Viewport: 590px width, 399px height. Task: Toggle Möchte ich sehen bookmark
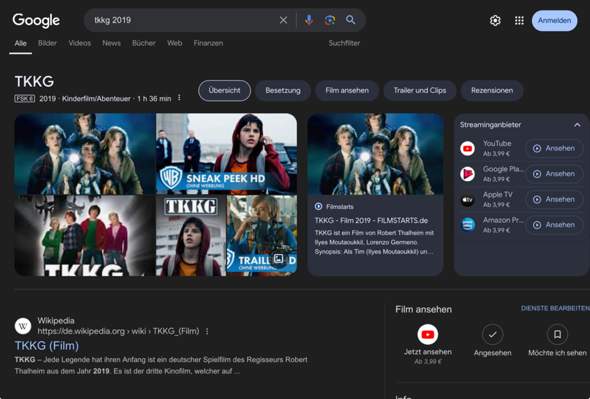click(557, 334)
